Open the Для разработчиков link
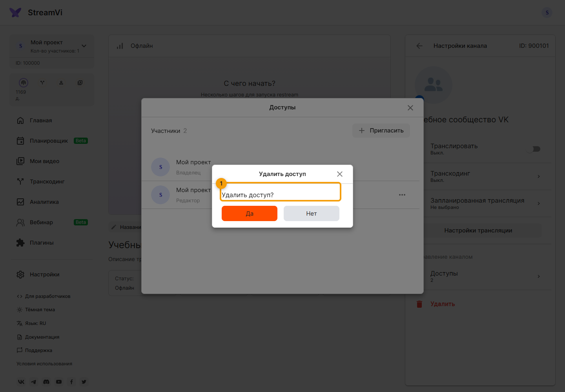Image resolution: width=565 pixels, height=392 pixels. 44,296
